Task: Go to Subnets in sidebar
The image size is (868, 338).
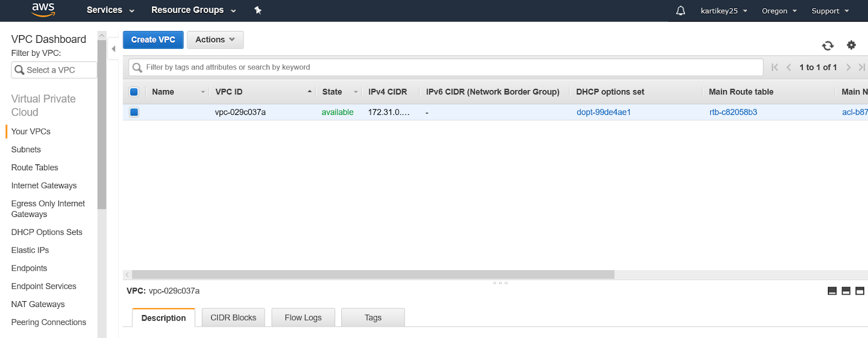Action: tap(26, 149)
